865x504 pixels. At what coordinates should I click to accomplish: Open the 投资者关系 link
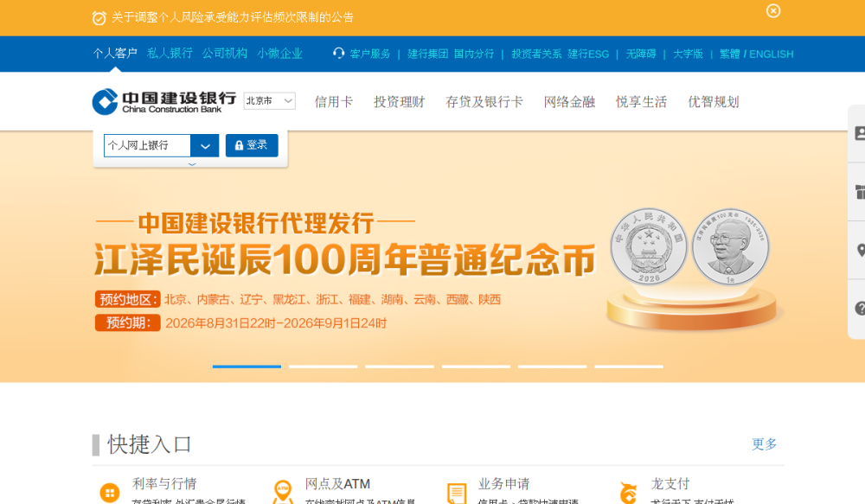536,54
